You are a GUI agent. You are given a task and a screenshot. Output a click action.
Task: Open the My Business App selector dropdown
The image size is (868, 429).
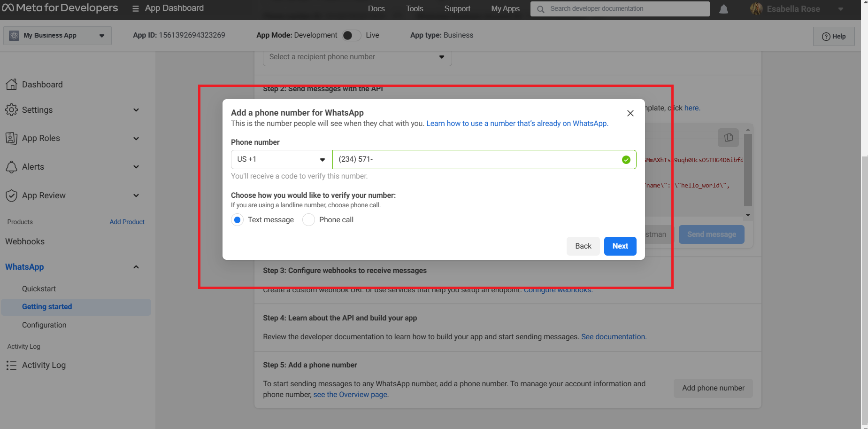coord(57,36)
